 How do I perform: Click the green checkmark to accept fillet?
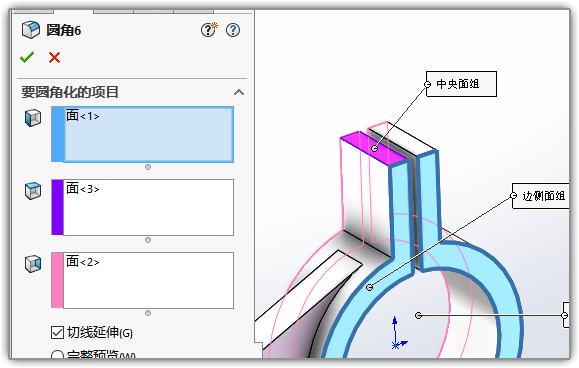pos(27,57)
